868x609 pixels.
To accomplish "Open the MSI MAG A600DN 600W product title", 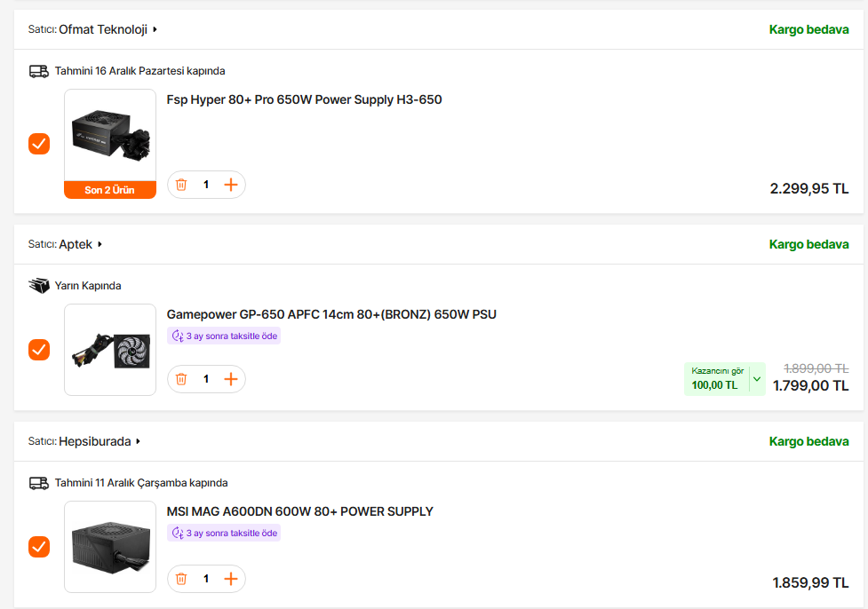I will pyautogui.click(x=300, y=511).
